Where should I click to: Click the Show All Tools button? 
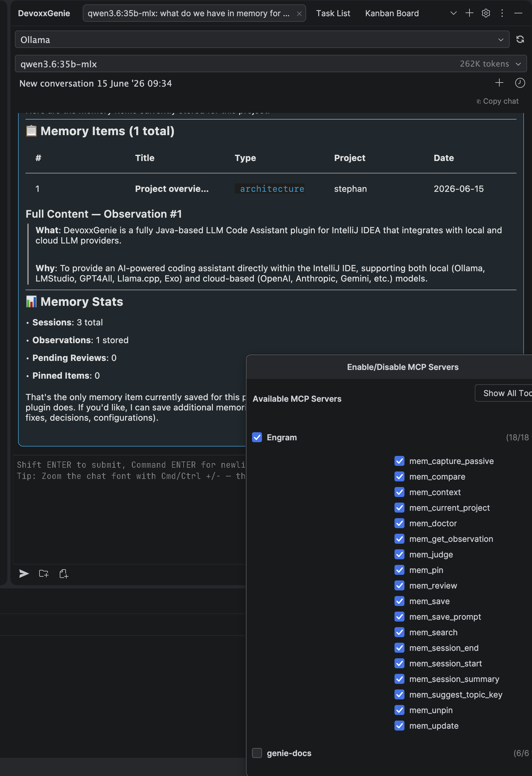[504, 393]
